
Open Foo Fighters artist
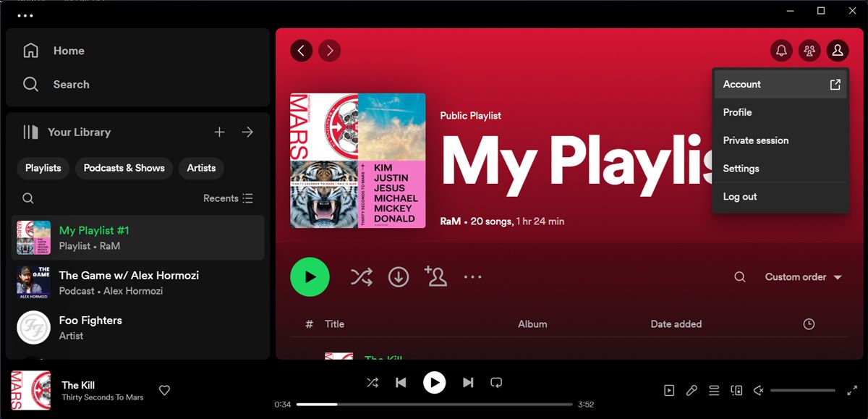[137, 328]
